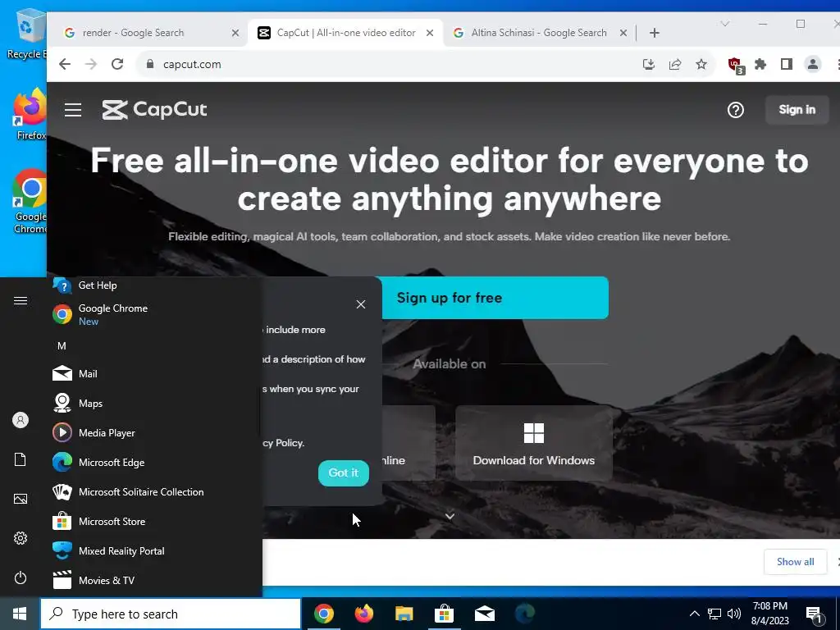
Task: Share this page icon
Action: click(x=675, y=64)
